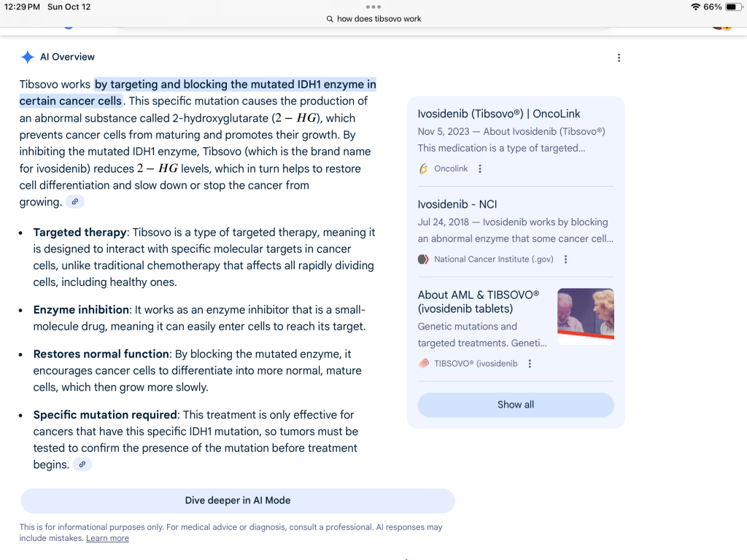Click source link icon after last bullet

(82, 464)
